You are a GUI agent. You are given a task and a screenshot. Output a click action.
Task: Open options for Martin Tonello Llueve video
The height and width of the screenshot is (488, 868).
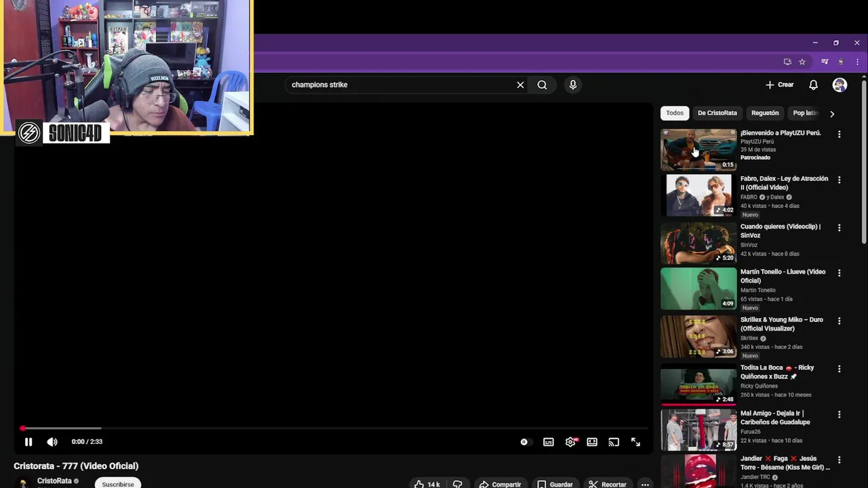pos(840,273)
